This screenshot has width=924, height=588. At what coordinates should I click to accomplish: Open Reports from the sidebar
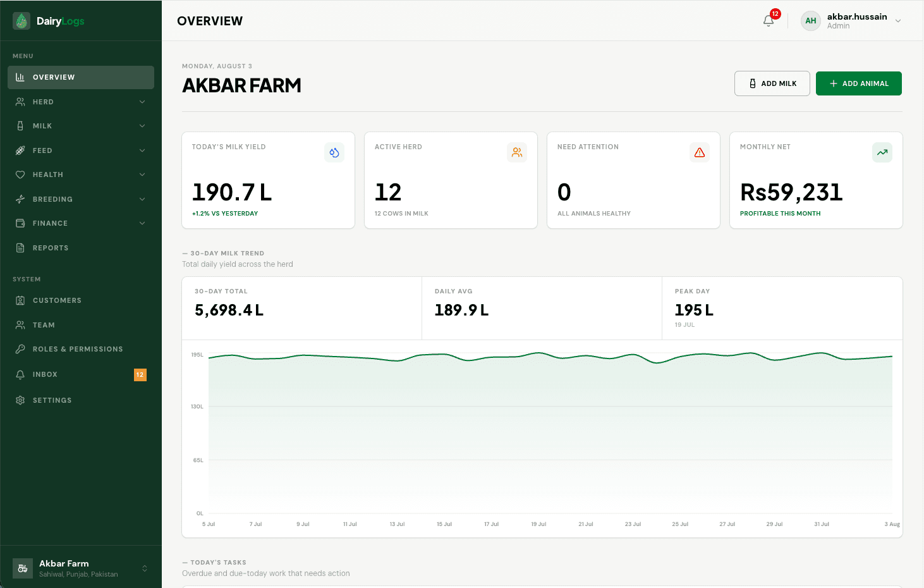pyautogui.click(x=81, y=248)
